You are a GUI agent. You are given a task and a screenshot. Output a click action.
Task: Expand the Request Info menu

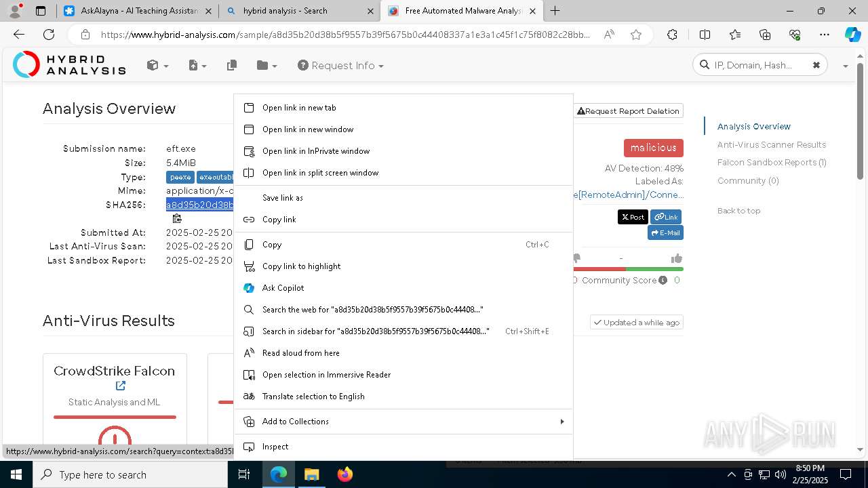(340, 66)
